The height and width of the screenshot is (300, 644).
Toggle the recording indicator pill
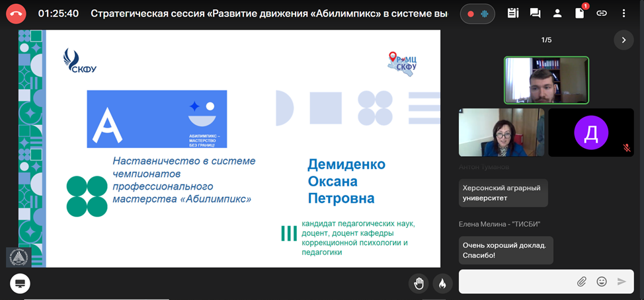coord(478,14)
